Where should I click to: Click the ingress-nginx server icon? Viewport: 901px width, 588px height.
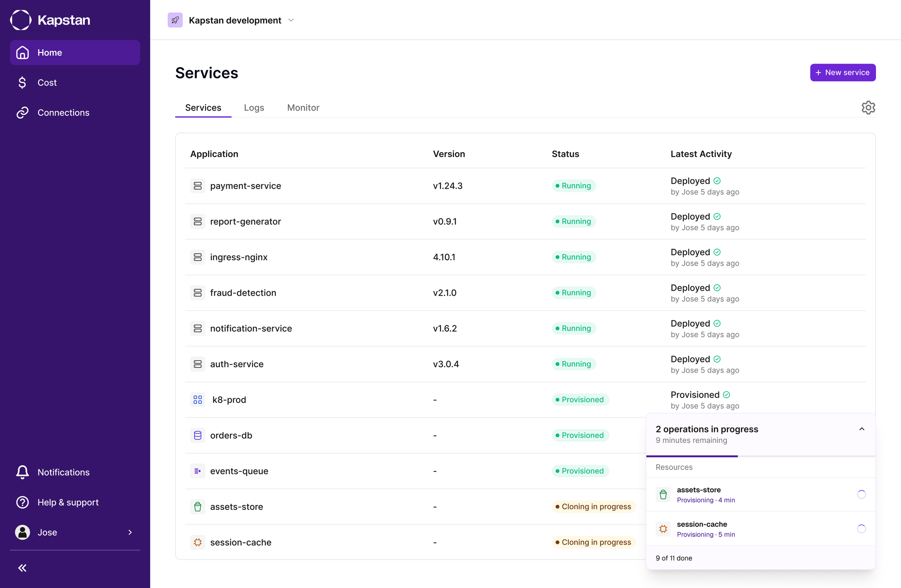pyautogui.click(x=198, y=257)
